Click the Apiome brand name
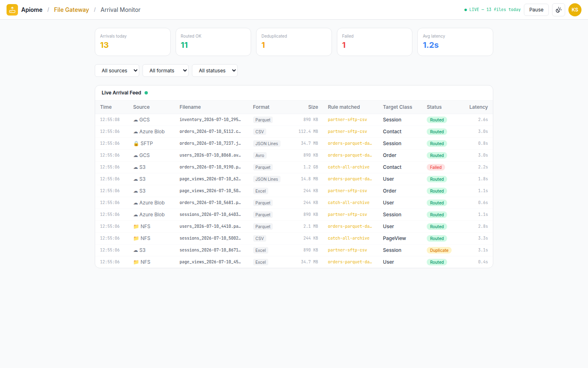Screen dimensions: 588x368 click(32, 10)
